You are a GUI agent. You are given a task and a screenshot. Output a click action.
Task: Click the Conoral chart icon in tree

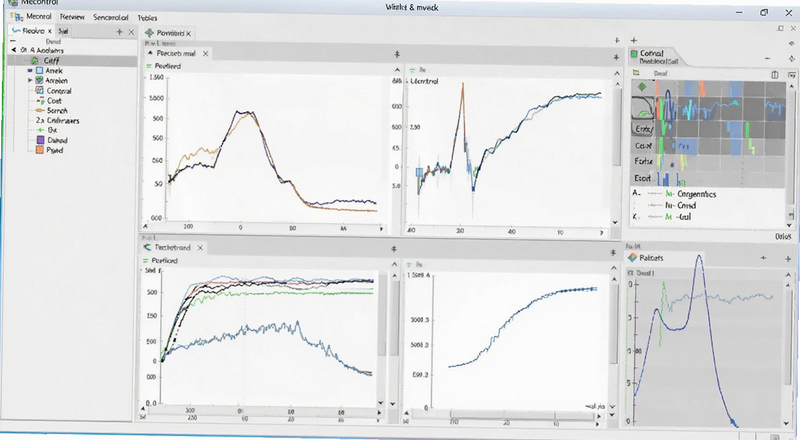tap(39, 90)
